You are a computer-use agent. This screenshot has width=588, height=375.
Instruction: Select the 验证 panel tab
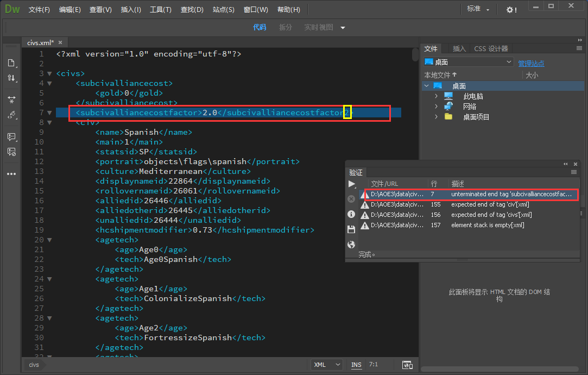pyautogui.click(x=356, y=172)
